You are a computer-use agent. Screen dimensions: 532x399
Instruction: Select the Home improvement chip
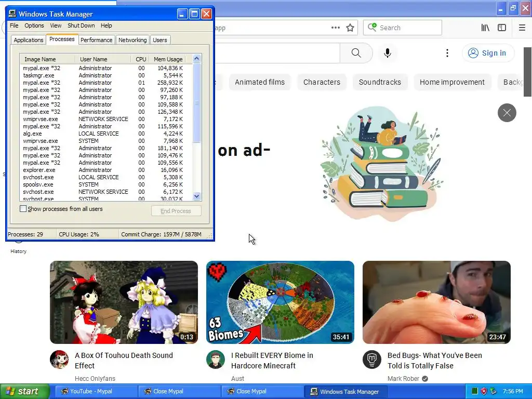453,82
